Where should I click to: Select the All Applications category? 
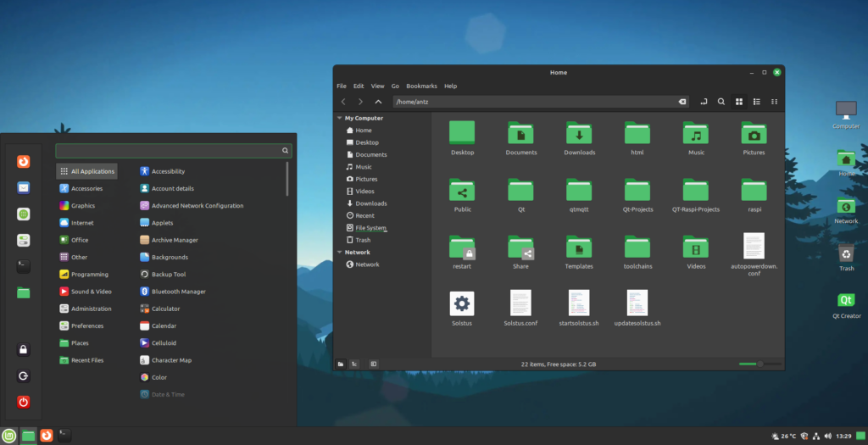tap(87, 171)
